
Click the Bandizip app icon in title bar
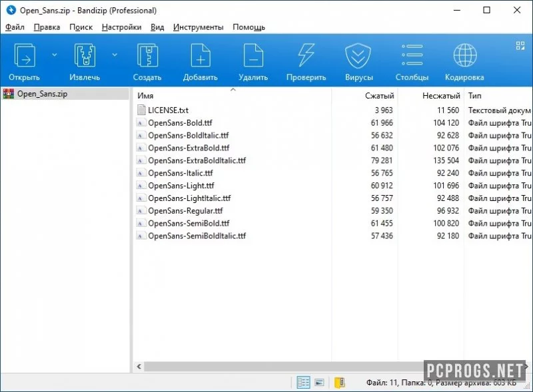11,10
